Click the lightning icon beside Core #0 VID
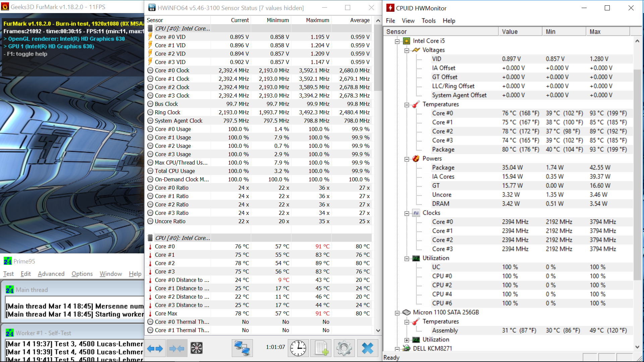 (x=150, y=37)
